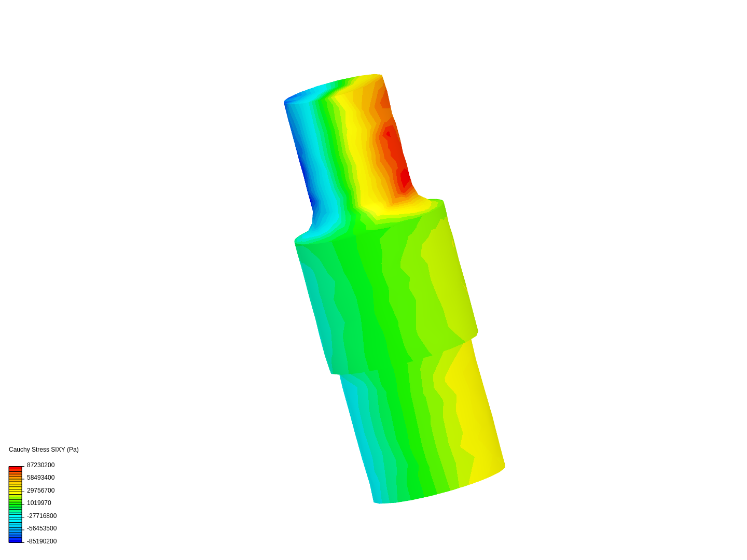
Task: Click the green midrange band of the color bar
Action: 15,503
